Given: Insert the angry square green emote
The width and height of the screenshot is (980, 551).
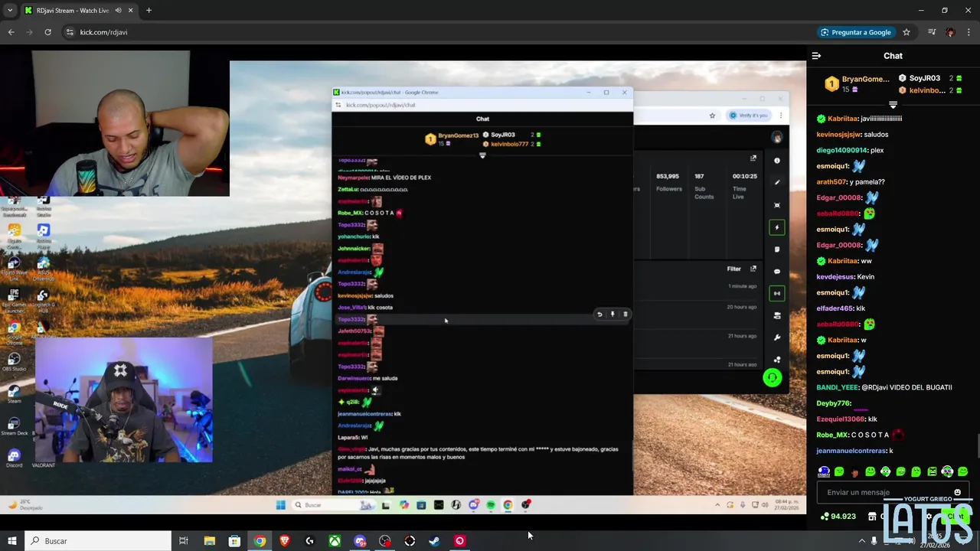Looking at the screenshot, I should [932, 471].
